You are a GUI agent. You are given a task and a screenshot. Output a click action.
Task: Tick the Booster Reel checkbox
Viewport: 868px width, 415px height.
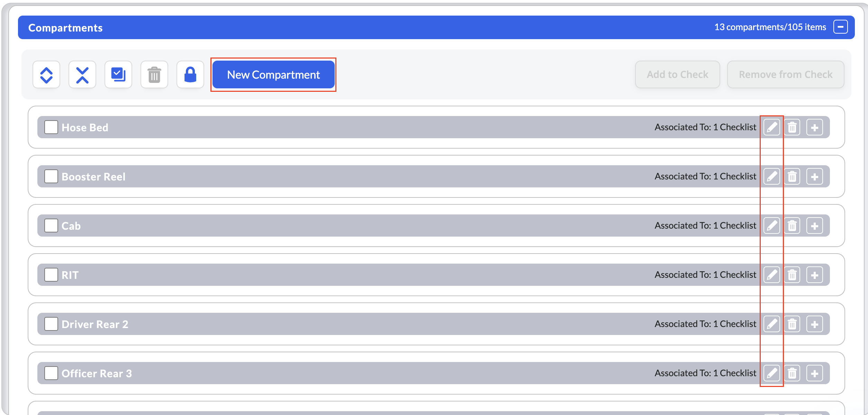coord(51,176)
